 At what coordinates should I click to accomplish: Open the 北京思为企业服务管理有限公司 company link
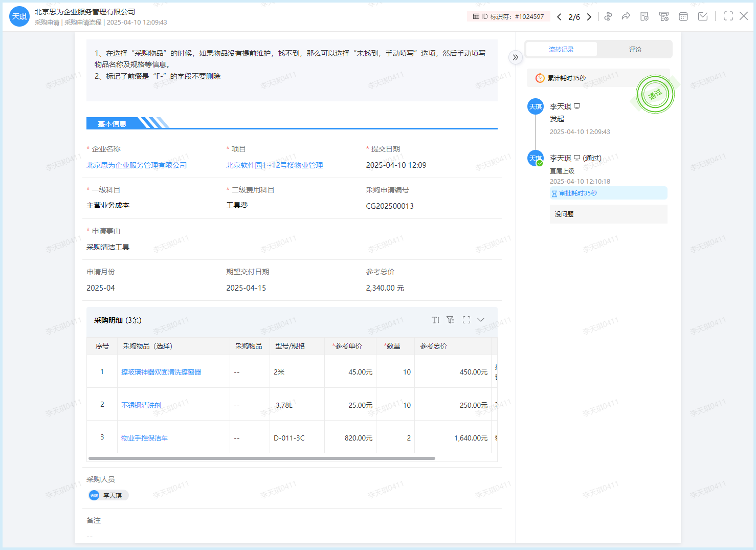click(x=137, y=165)
